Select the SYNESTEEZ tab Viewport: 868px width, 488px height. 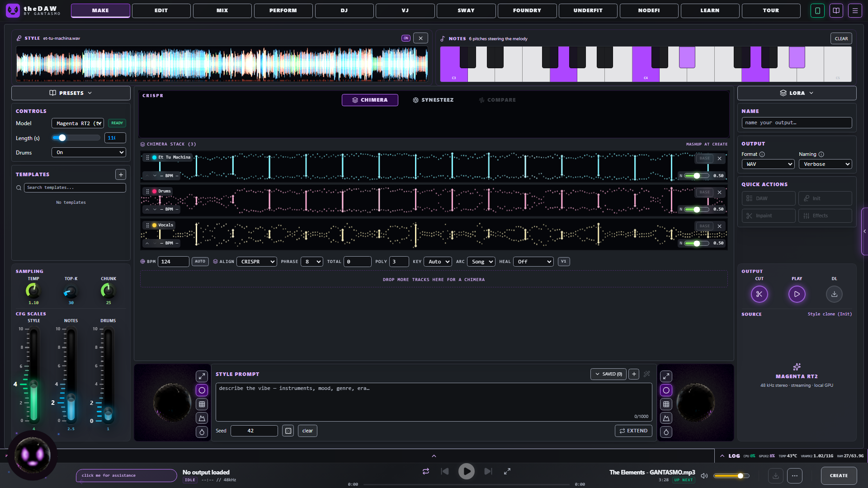click(433, 100)
